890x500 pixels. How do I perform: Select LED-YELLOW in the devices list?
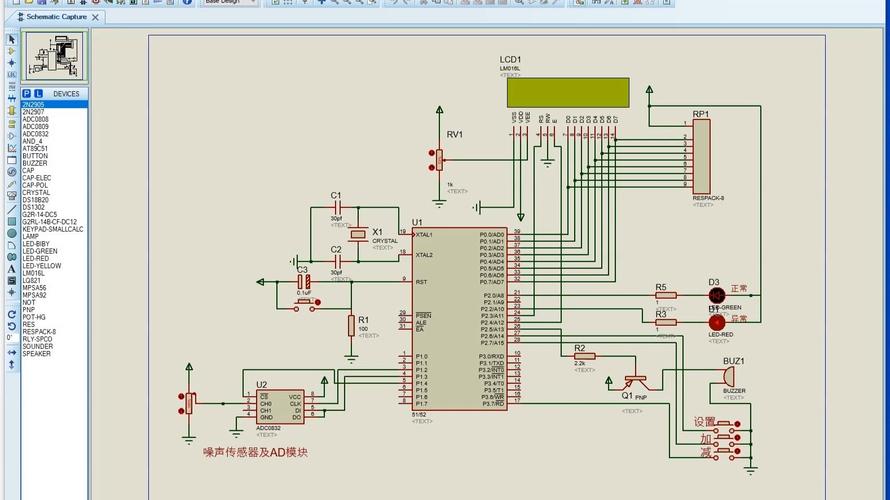(x=54, y=266)
